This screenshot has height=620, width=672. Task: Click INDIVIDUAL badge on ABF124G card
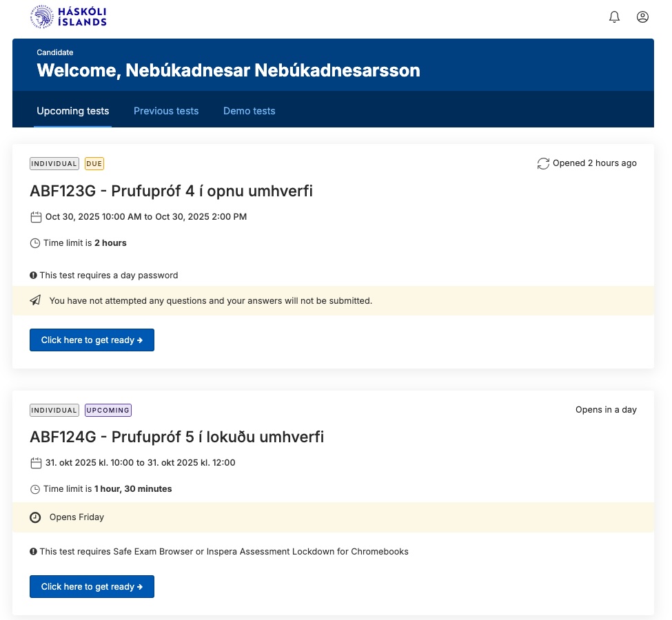pyautogui.click(x=54, y=410)
